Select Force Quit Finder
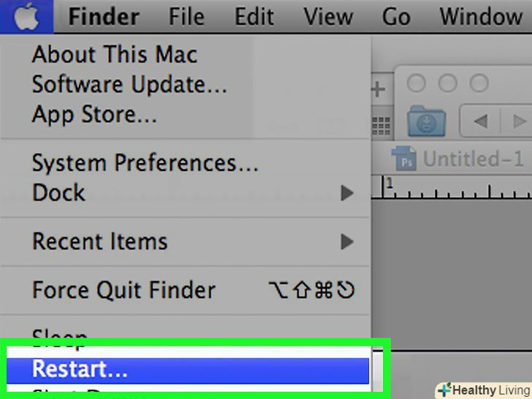The width and height of the screenshot is (532, 399). pyautogui.click(x=124, y=290)
